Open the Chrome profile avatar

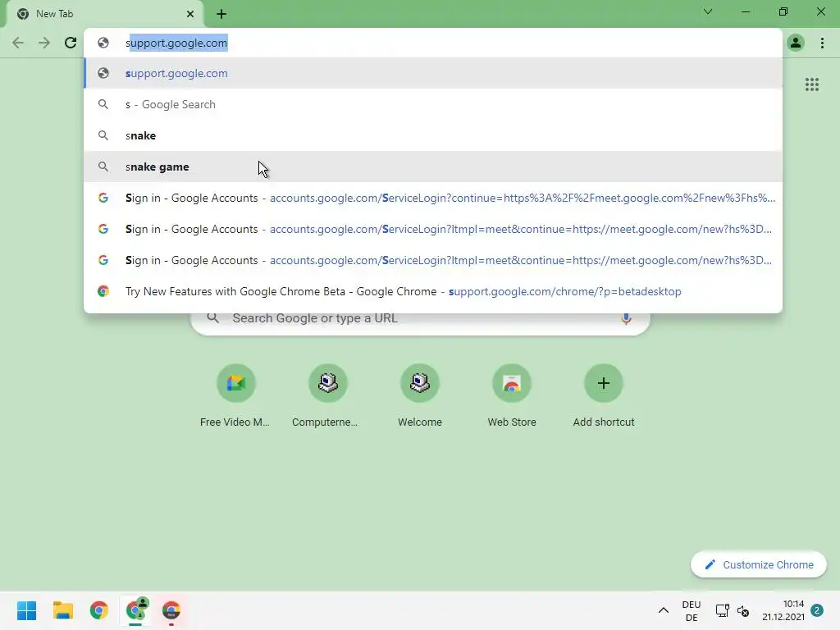796,43
